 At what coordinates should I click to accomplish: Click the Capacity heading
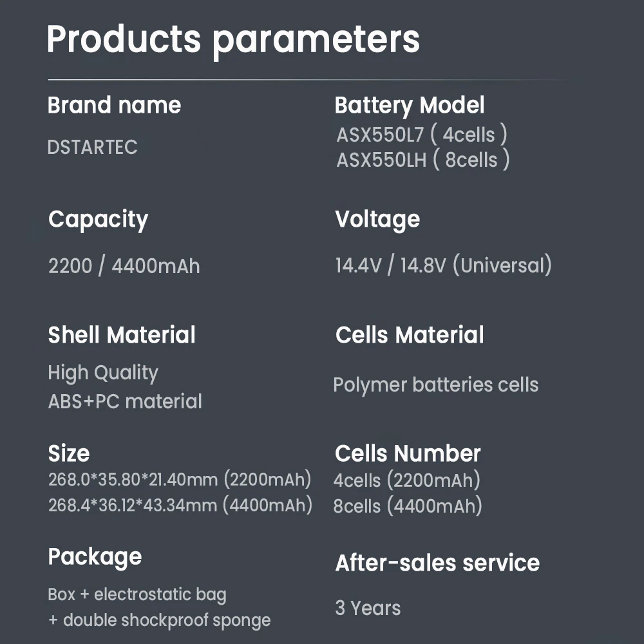coord(98,220)
